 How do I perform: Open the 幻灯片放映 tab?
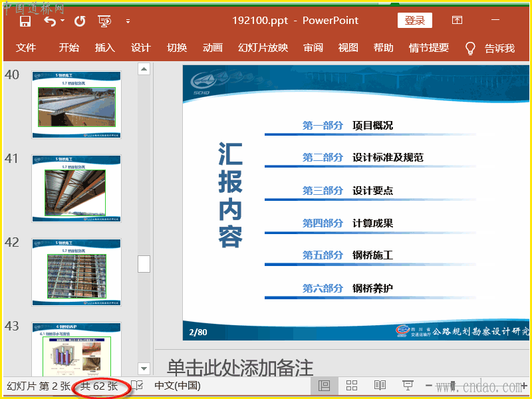pyautogui.click(x=263, y=48)
